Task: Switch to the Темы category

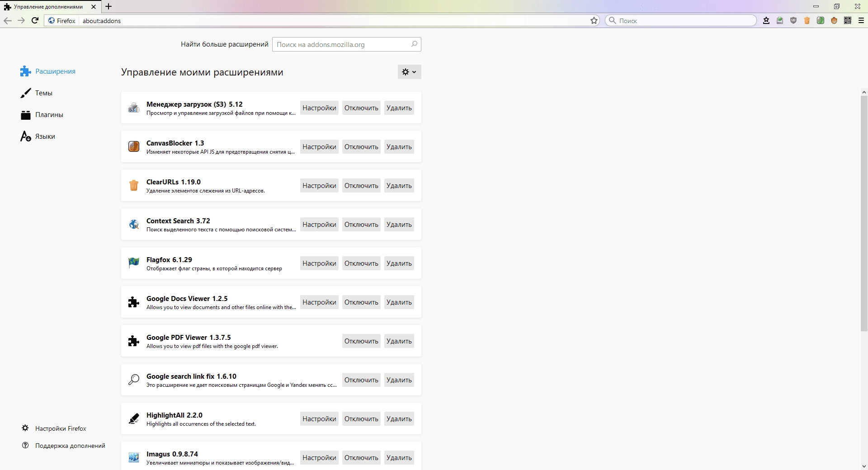Action: click(37, 93)
